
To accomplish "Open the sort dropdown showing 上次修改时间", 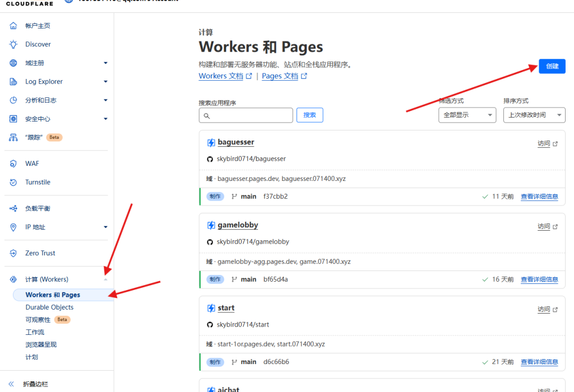I will [x=534, y=115].
